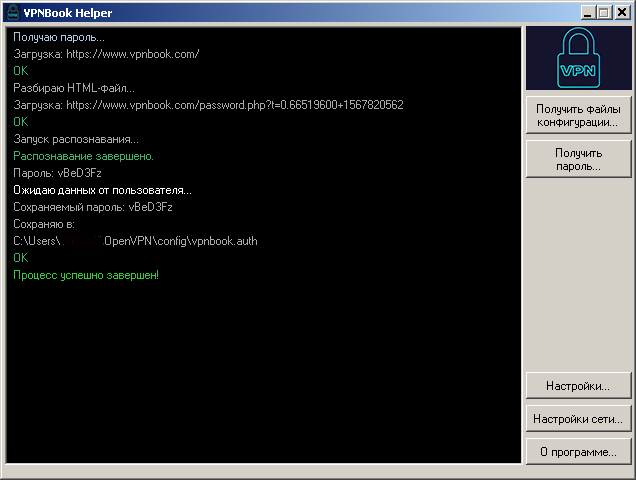Viewport: 636px width, 480px height.
Task: Click log line "Пароль: vBeD3Fz"
Action: coord(57,173)
